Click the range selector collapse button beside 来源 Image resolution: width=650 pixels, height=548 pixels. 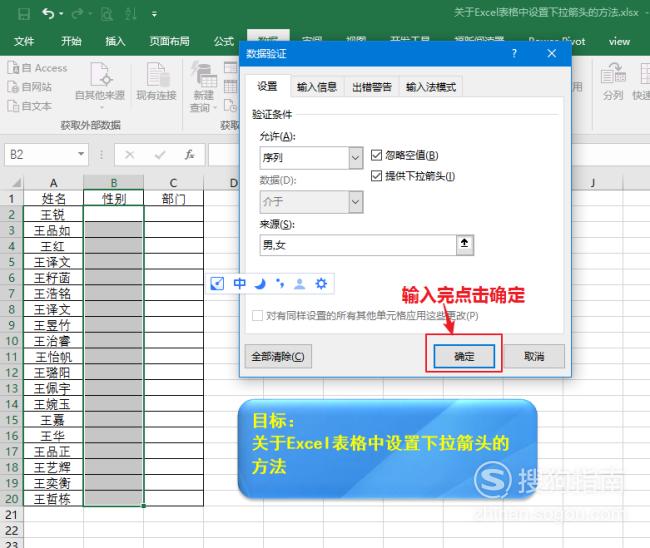pos(465,245)
